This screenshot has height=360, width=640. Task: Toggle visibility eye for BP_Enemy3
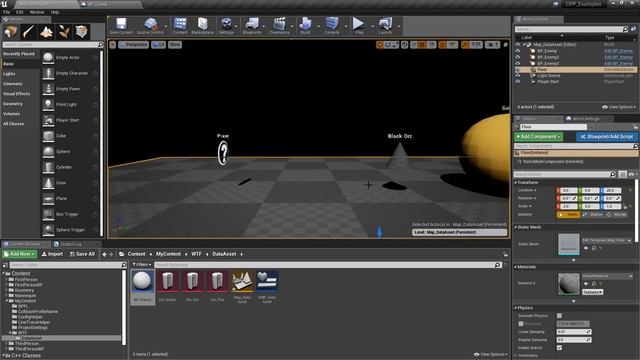point(518,63)
